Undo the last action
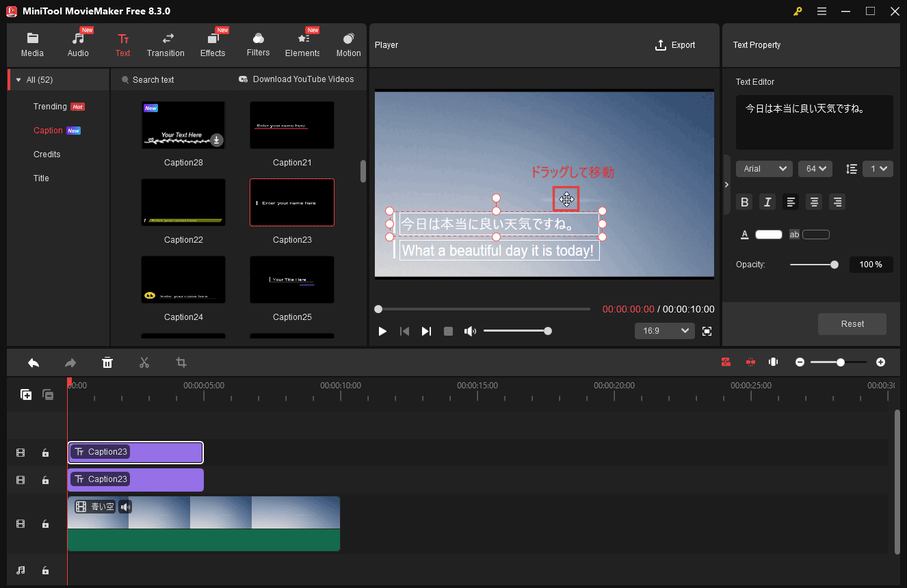 tap(34, 363)
